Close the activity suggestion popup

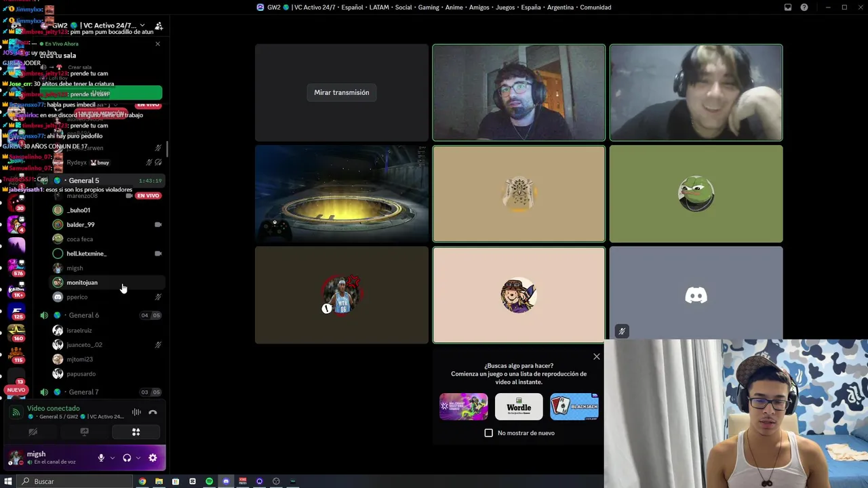[x=597, y=357]
